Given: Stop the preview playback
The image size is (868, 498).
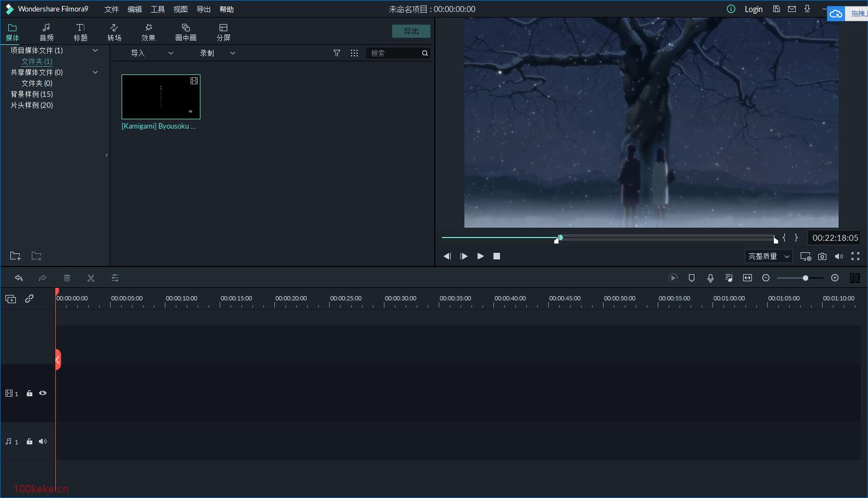Looking at the screenshot, I should coord(497,256).
